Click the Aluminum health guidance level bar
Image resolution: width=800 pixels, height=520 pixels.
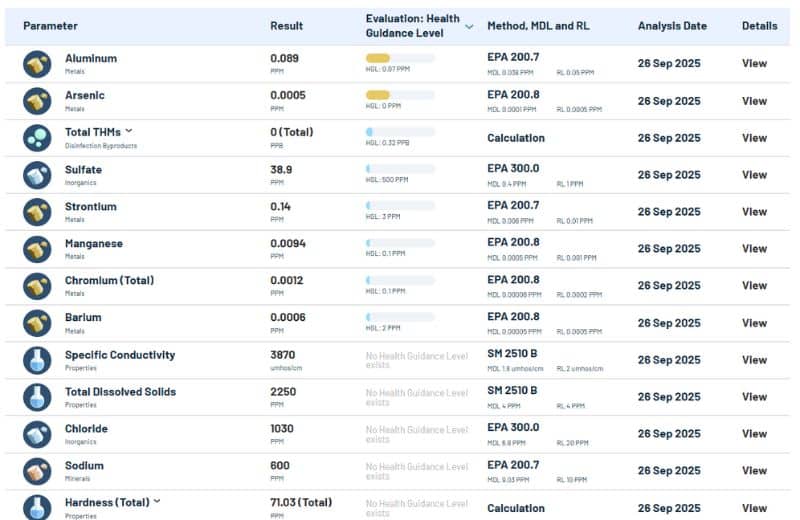(x=400, y=59)
